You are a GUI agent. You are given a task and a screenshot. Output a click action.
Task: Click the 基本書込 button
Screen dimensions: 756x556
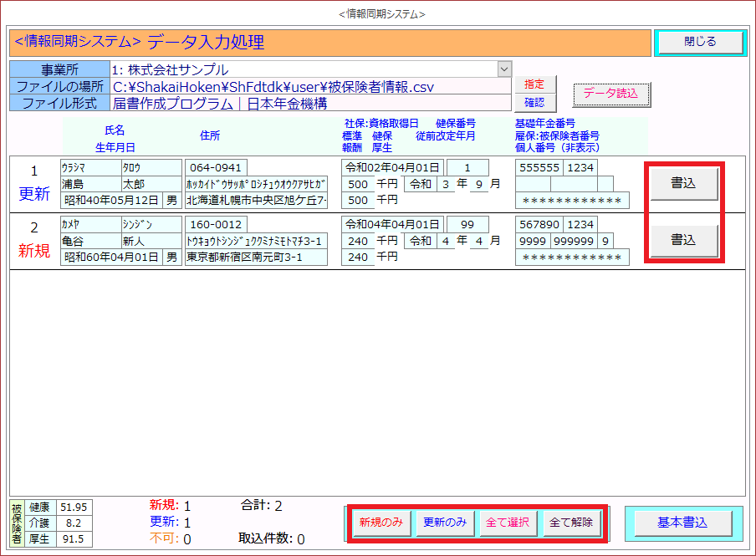pos(682,523)
